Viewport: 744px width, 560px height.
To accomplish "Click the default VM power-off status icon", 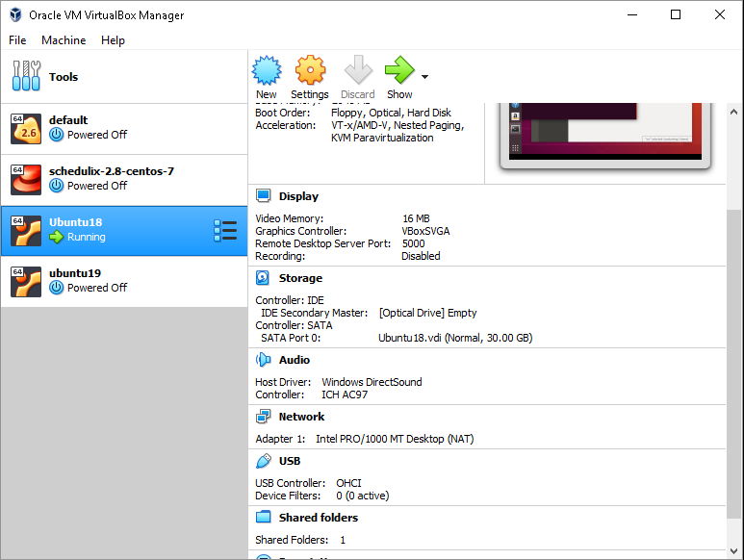I will click(x=57, y=135).
